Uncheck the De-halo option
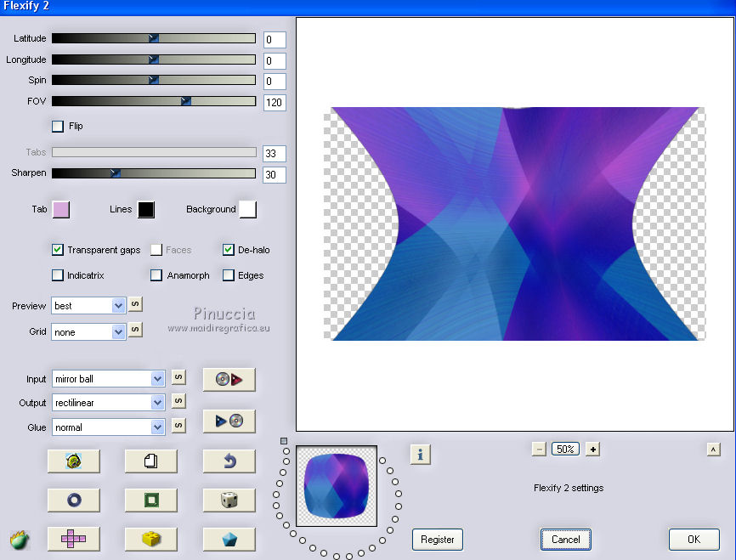 tap(228, 250)
